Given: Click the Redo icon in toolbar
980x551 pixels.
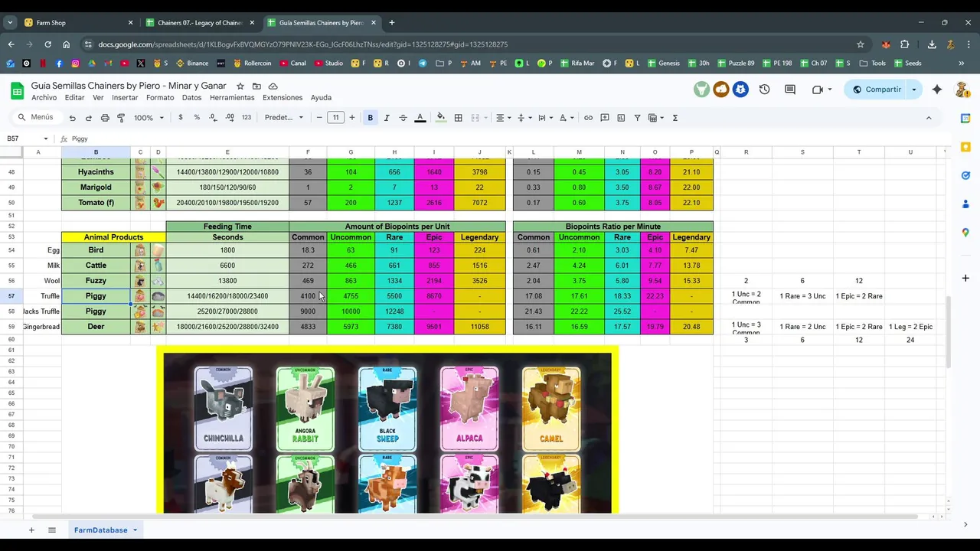Looking at the screenshot, I should (x=88, y=118).
